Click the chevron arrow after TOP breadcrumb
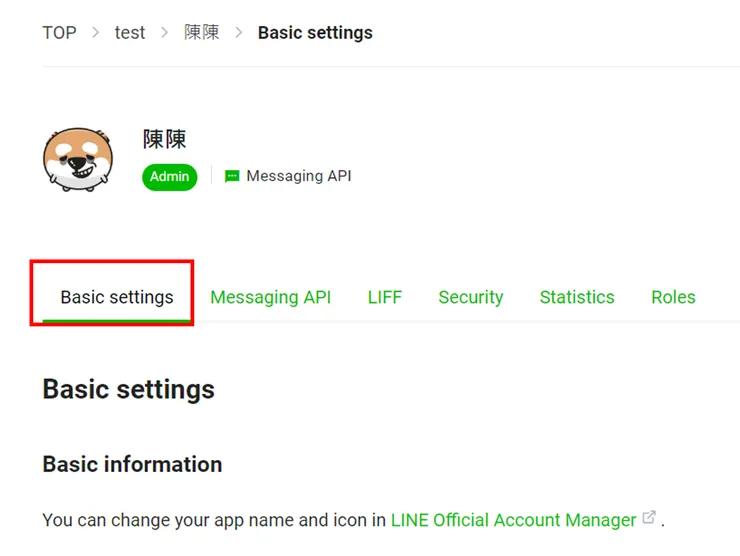The width and height of the screenshot is (740, 556). click(x=96, y=32)
